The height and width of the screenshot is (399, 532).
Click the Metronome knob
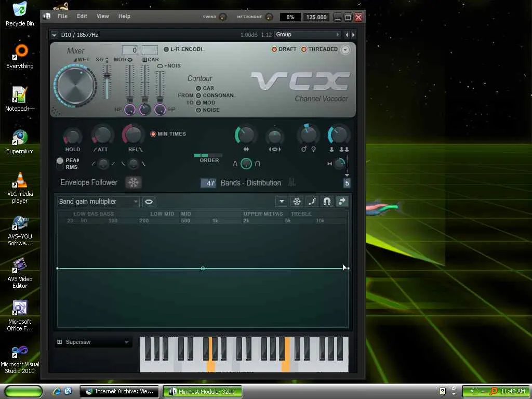click(269, 17)
